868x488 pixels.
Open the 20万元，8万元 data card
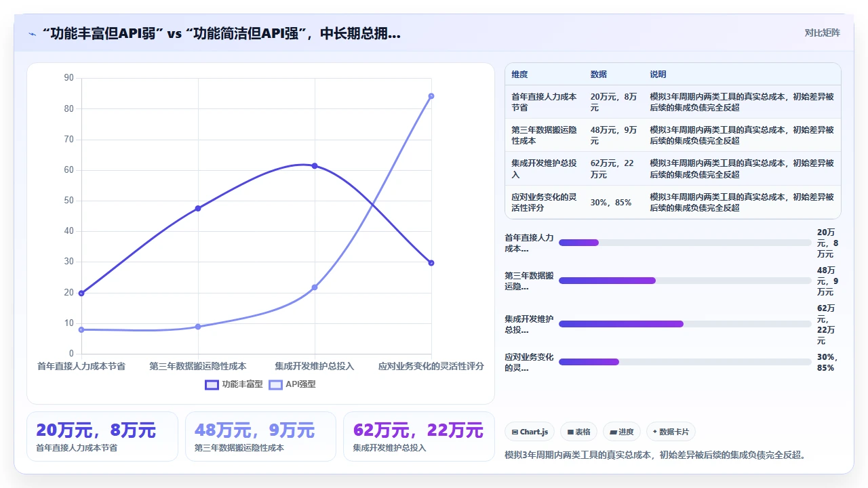102,436
